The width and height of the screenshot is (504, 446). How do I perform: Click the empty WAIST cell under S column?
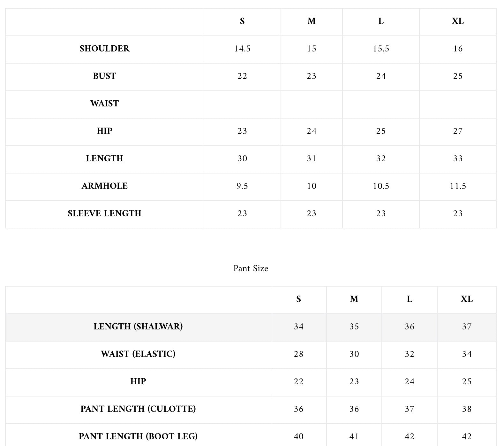pos(242,104)
